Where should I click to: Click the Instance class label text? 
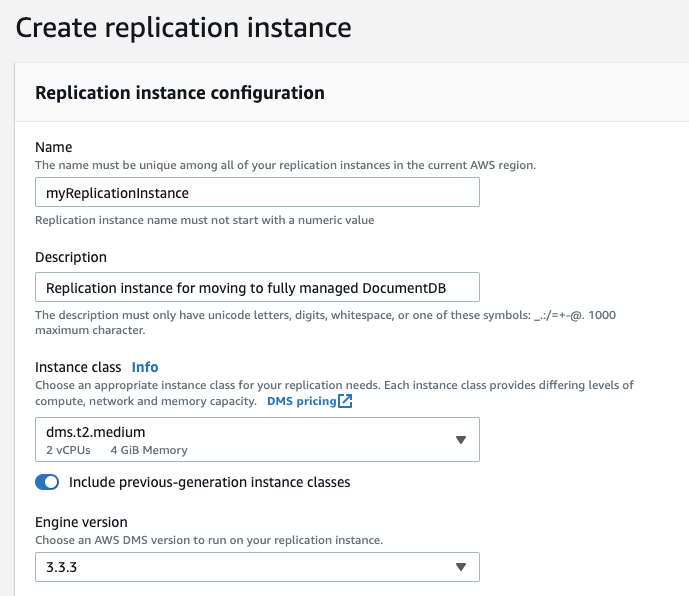point(78,367)
